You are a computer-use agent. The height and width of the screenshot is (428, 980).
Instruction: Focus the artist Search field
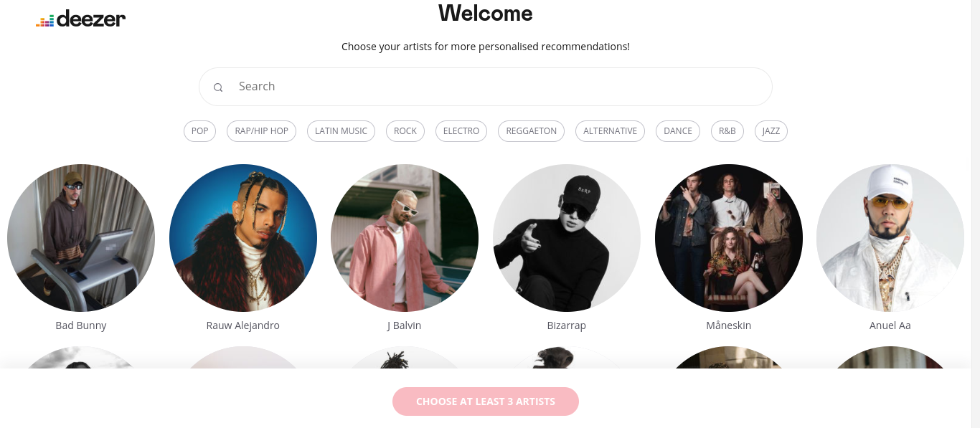coord(486,87)
